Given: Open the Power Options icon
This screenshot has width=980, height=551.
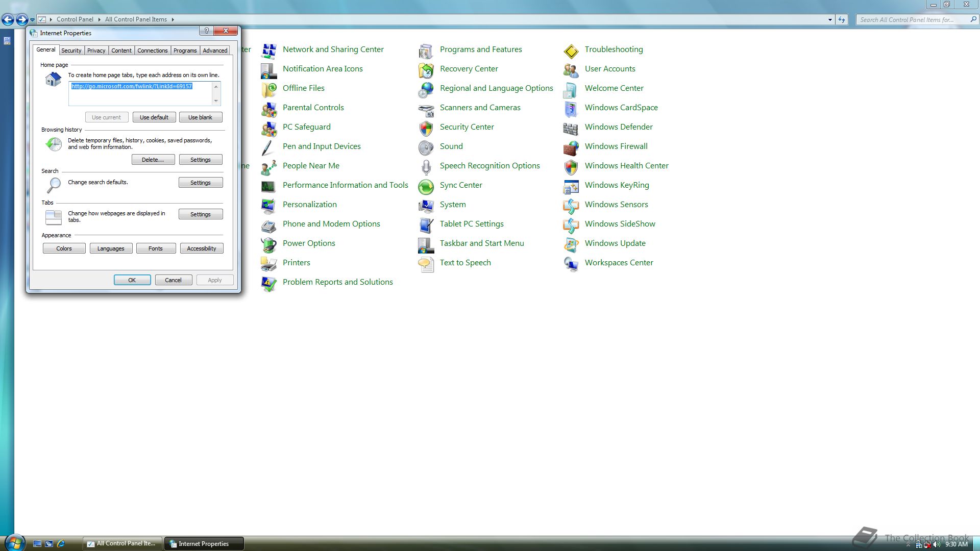Looking at the screenshot, I should coord(268,245).
